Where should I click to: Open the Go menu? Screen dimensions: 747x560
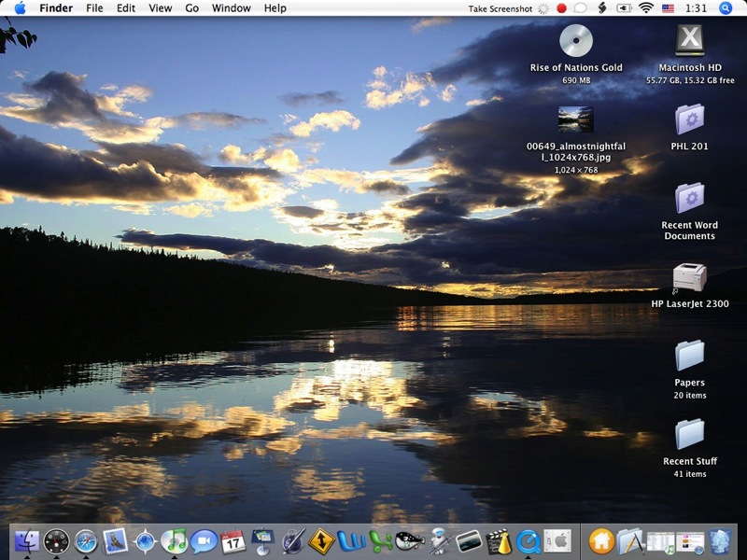(191, 8)
